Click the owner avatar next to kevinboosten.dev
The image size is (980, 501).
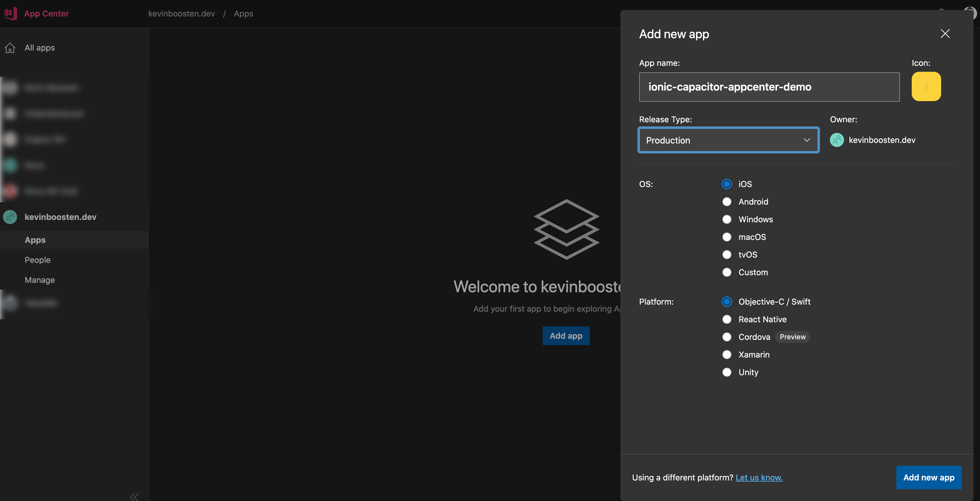(837, 140)
